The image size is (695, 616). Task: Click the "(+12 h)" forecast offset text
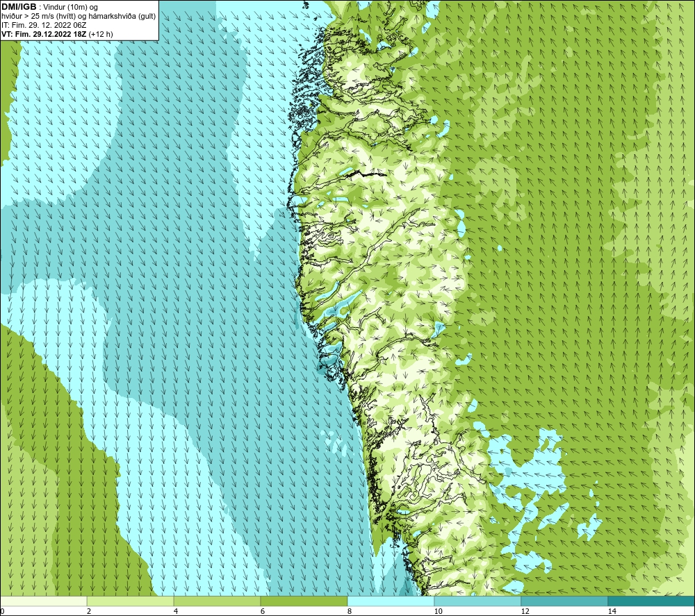coord(101,34)
